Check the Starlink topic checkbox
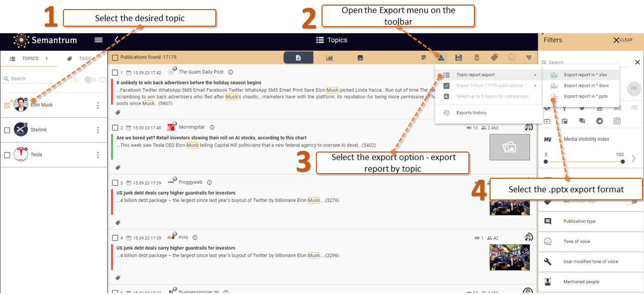Screen dimensions: 644x295 7,130
